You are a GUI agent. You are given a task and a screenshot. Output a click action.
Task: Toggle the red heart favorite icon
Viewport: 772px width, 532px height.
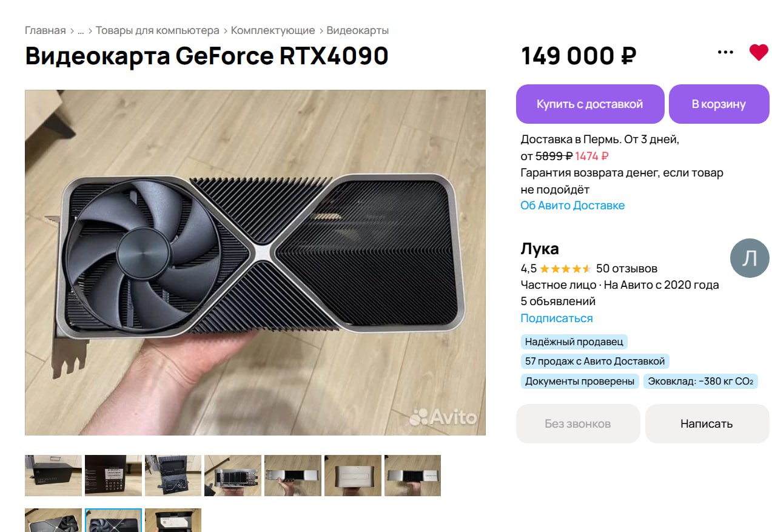759,53
